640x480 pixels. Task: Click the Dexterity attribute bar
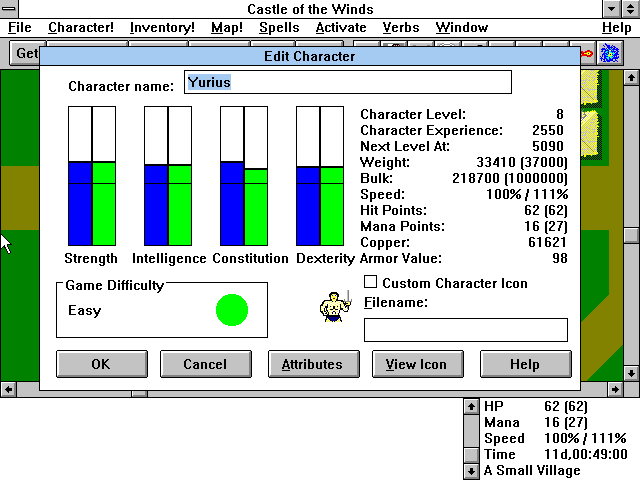320,176
